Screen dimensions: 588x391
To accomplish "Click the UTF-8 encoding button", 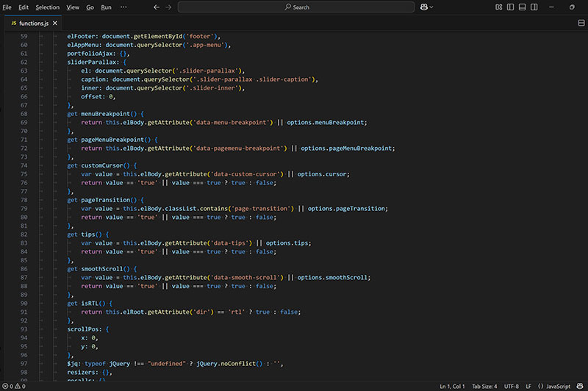I will (512, 386).
